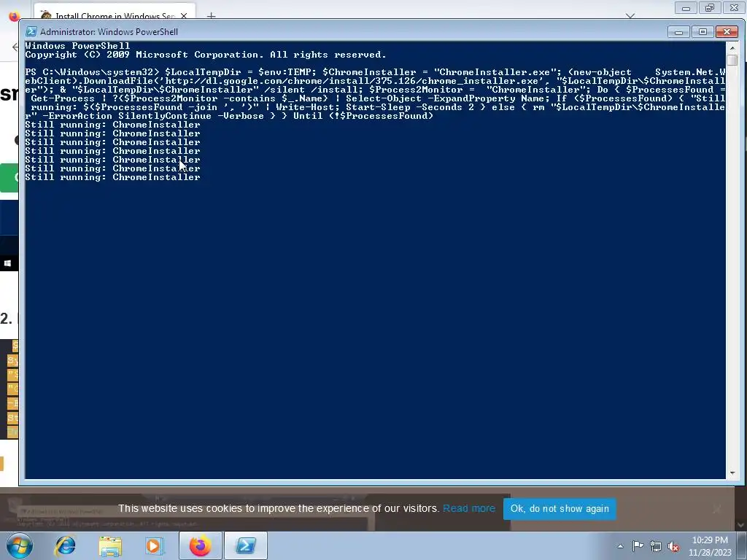Click the muted volume tray icon
The image size is (747, 560).
pos(673,546)
